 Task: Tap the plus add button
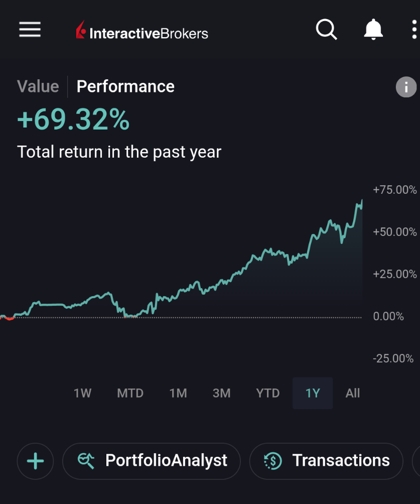coord(35,461)
